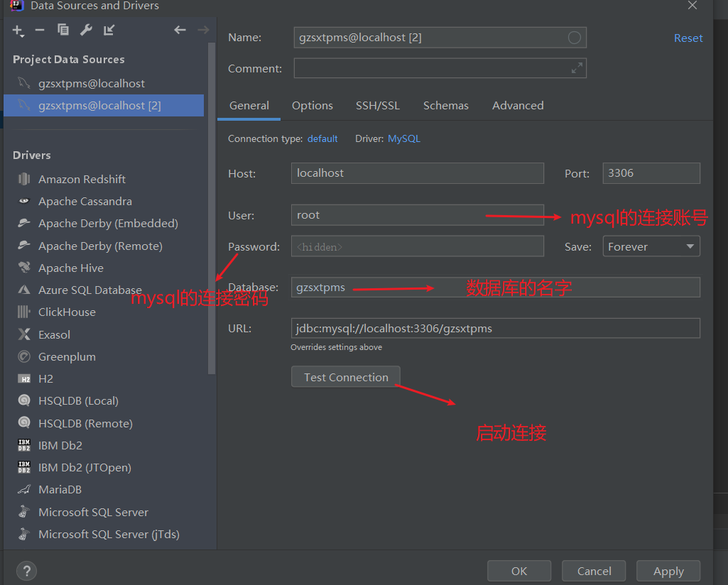Click the Duplicate data source icon
Viewport: 728px width, 585px height.
coord(63,30)
